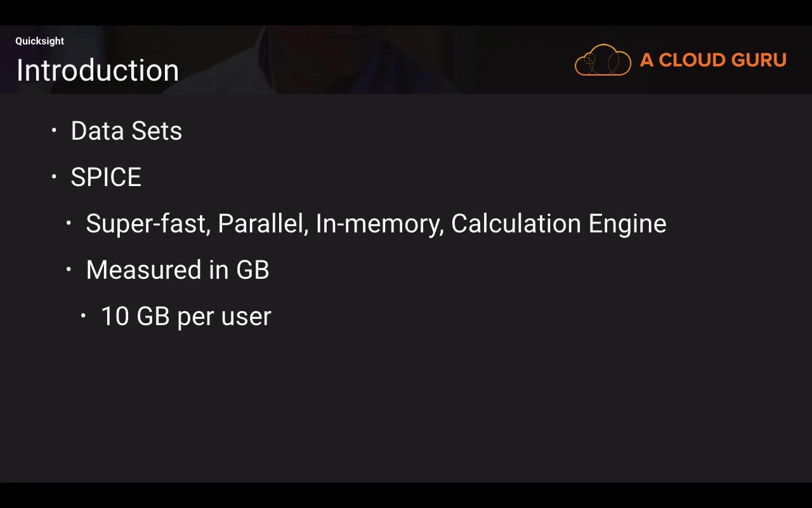Click the bullet dot before 10 GB per user

[83, 316]
